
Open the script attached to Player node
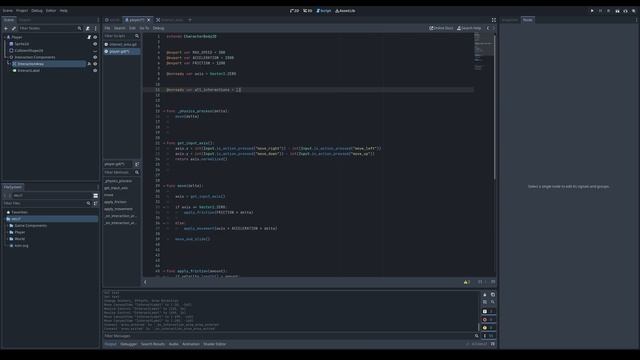click(89, 37)
